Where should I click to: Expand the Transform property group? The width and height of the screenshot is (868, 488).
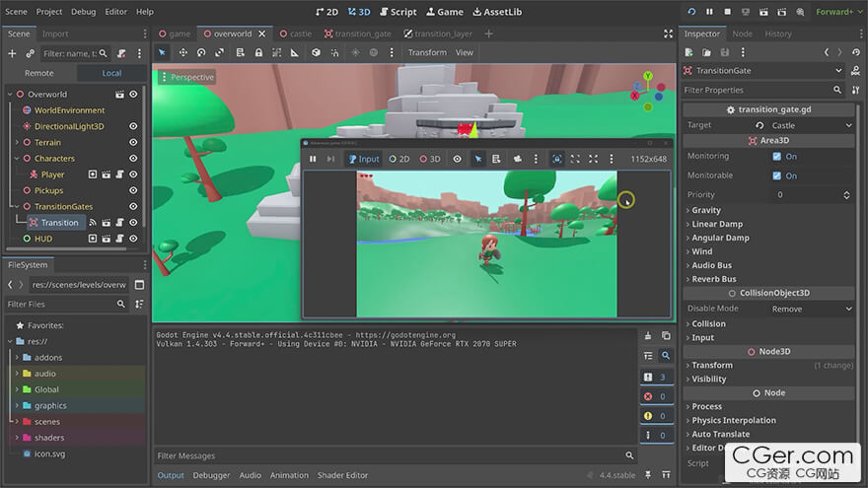click(711, 365)
